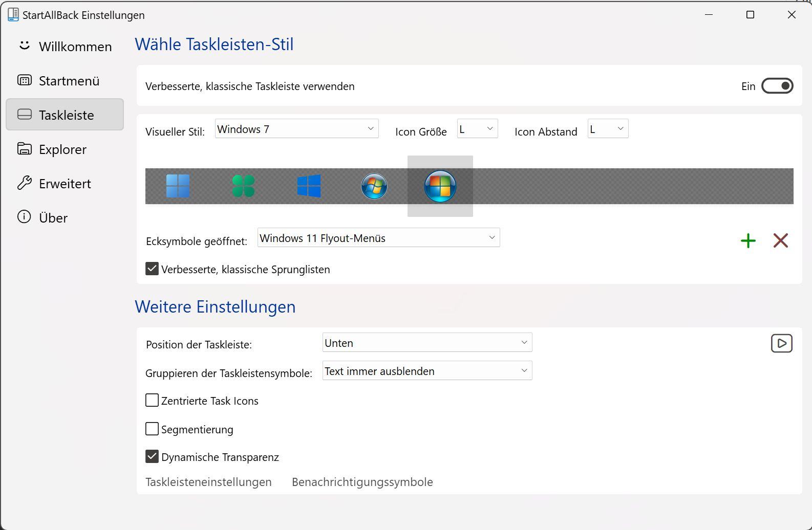The image size is (812, 530).
Task: Switch to the Startmenü section
Action: tap(65, 80)
